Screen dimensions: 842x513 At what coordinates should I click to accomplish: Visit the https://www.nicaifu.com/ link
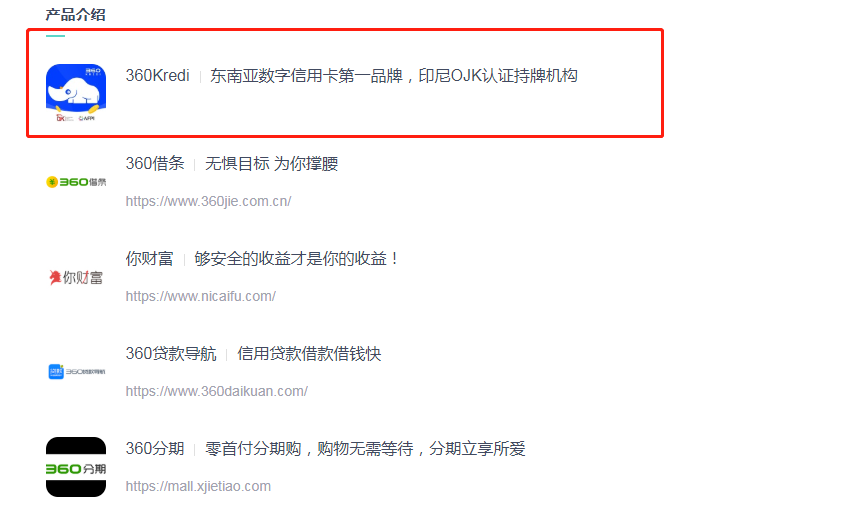[x=201, y=297]
